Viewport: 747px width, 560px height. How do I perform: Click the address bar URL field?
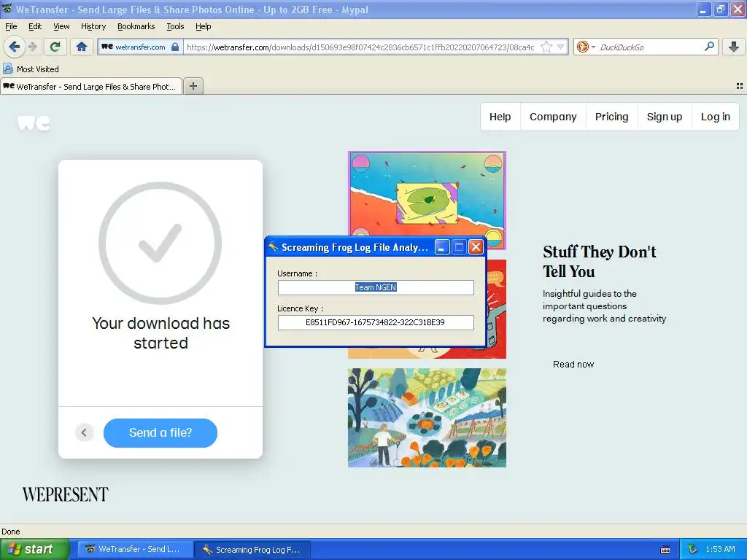coord(360,47)
